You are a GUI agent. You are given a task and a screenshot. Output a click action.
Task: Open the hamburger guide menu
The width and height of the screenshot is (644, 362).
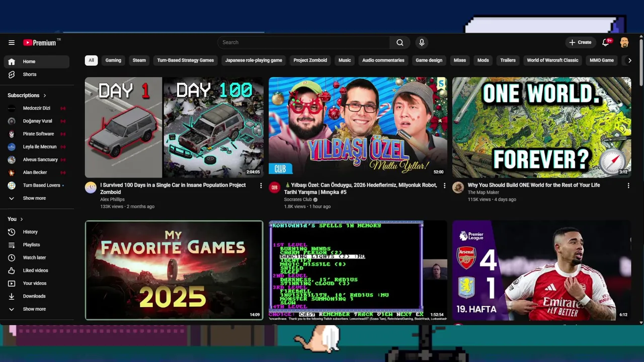point(12,43)
